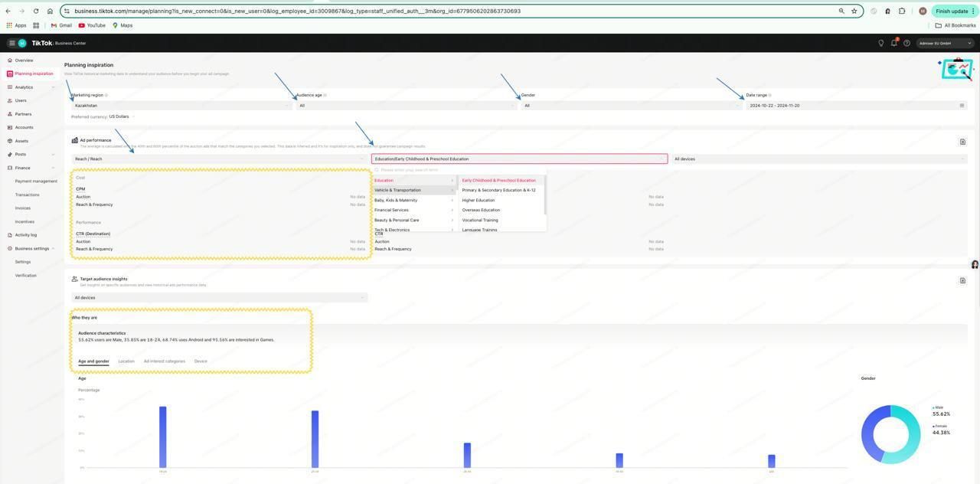Screen dimensions: 980x484
Task: Click the category search field
Action: [x=459, y=170]
